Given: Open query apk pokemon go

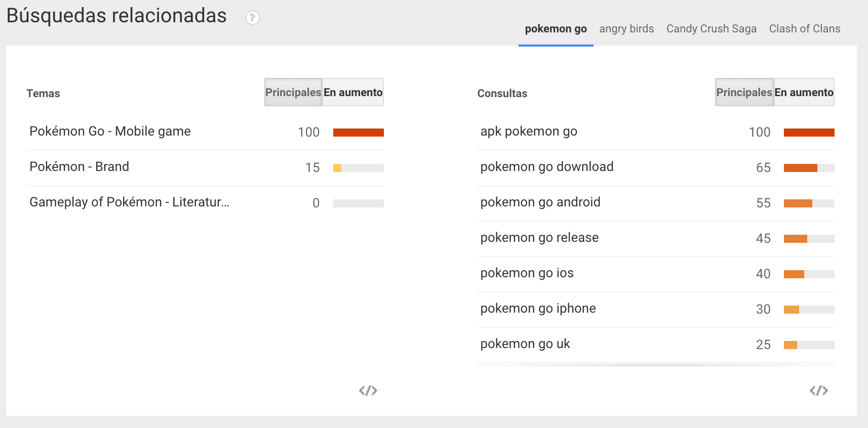Looking at the screenshot, I should pyautogui.click(x=529, y=132).
